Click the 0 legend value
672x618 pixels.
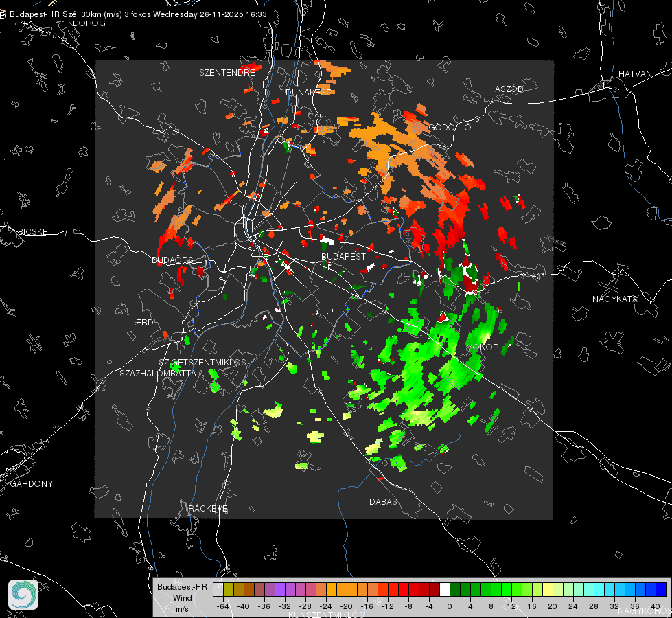tap(450, 606)
